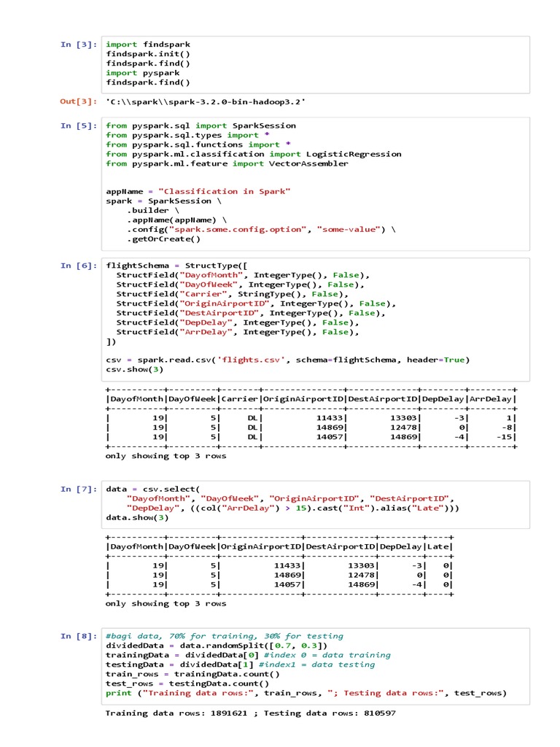This screenshot has height=747, width=560.
Task: Click the spark.read.csv 'flights.csv' line
Action: (x=287, y=360)
